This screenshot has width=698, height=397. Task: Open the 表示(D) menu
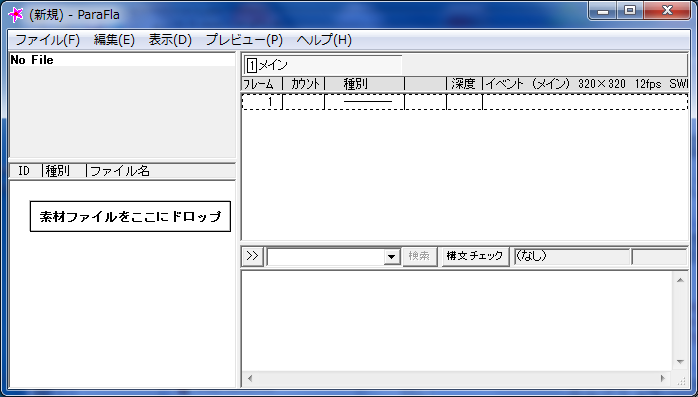coord(170,40)
